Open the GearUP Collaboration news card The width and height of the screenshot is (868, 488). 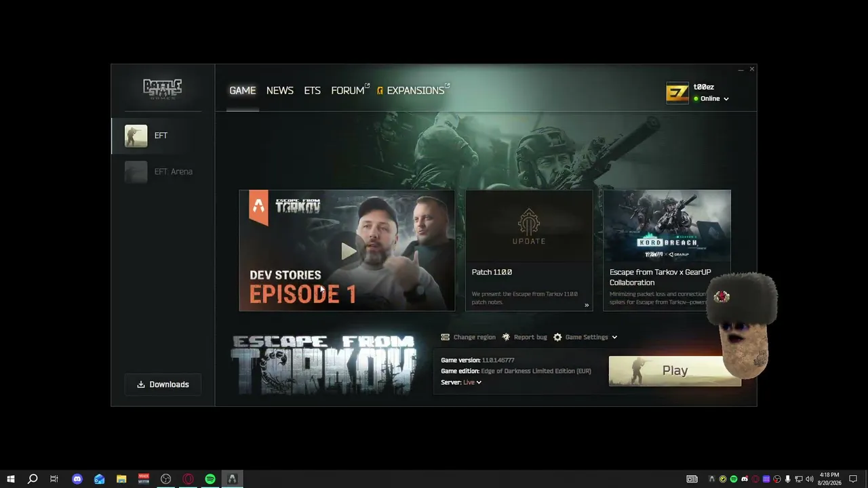tap(667, 251)
